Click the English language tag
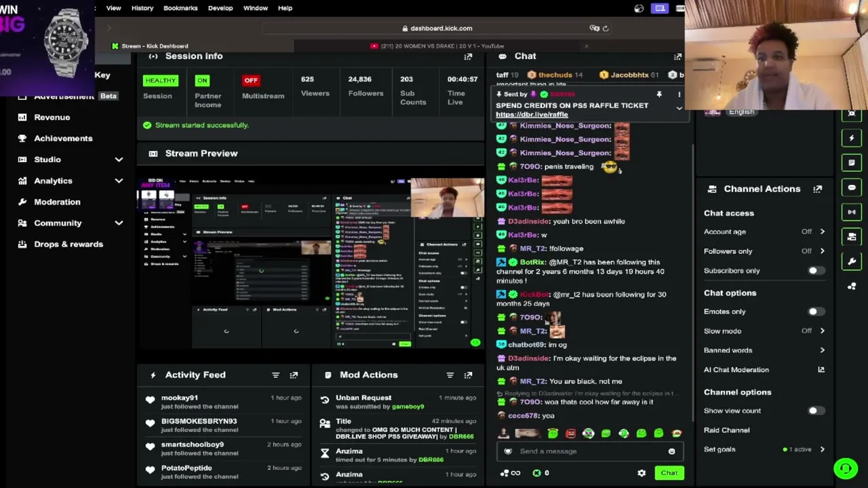This screenshot has width=868, height=488. point(741,112)
